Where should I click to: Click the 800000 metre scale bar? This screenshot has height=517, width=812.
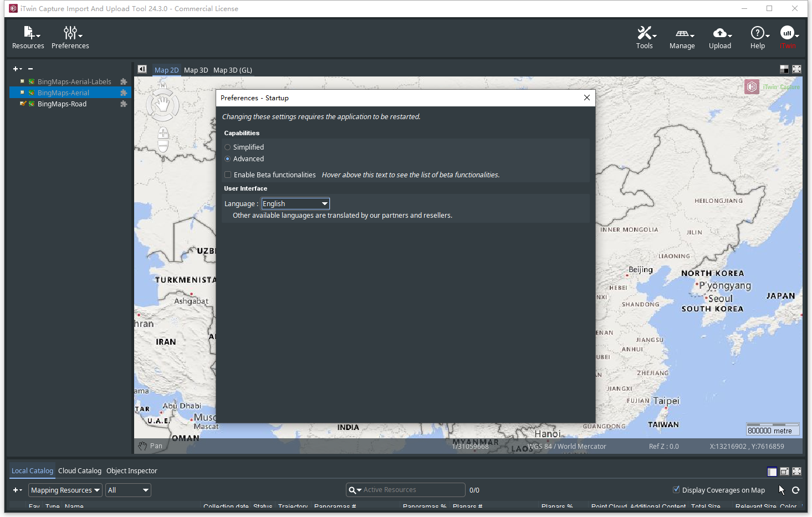[773, 429]
